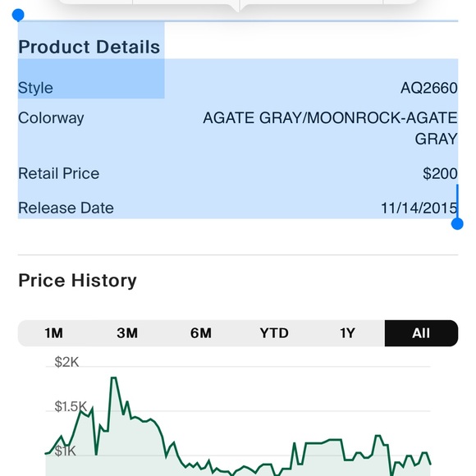Click the highest peak of price chart

coord(113,378)
